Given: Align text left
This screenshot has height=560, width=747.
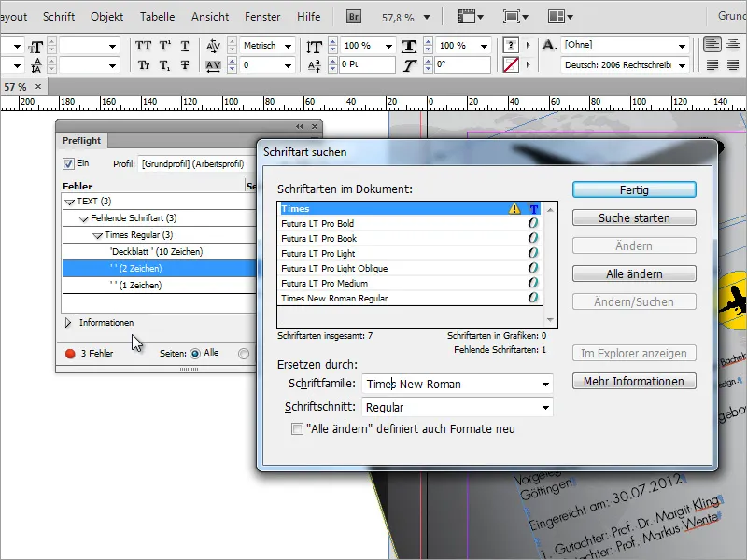Looking at the screenshot, I should [712, 45].
